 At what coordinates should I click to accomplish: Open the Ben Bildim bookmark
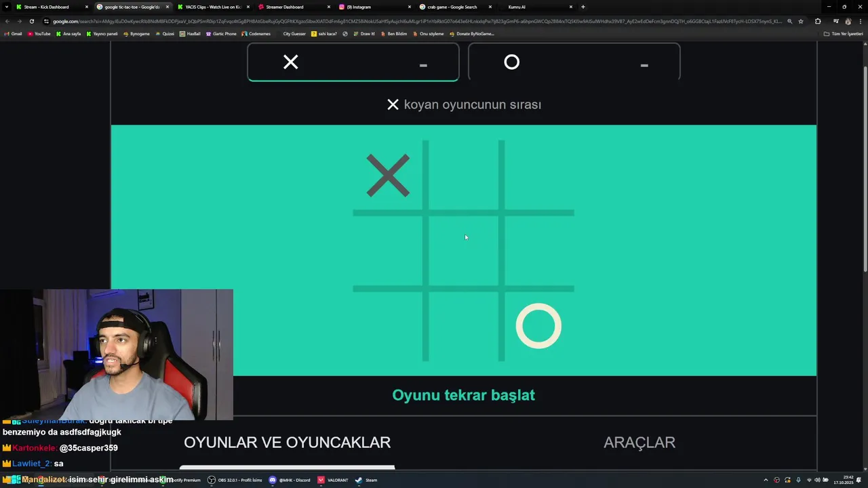393,33
